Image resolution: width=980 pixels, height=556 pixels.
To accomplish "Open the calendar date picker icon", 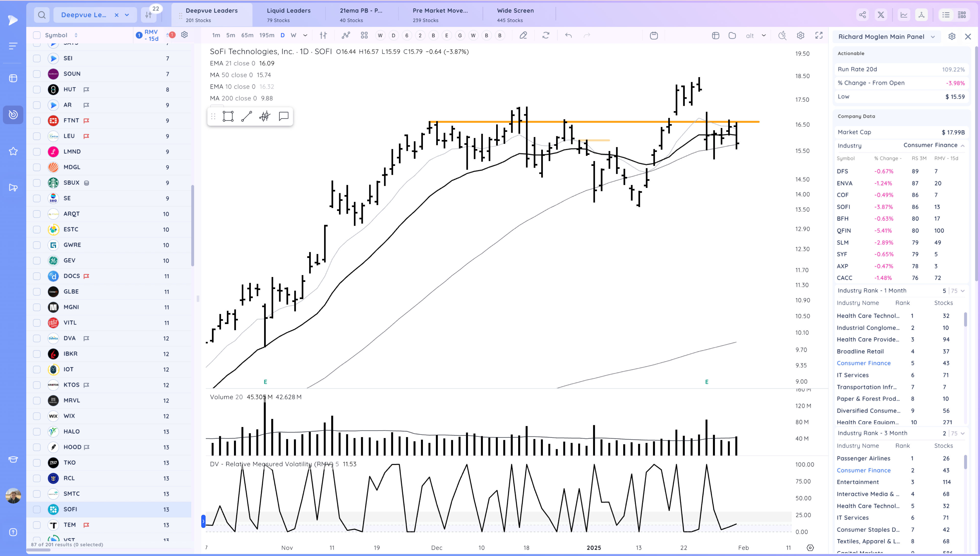I will tap(654, 36).
